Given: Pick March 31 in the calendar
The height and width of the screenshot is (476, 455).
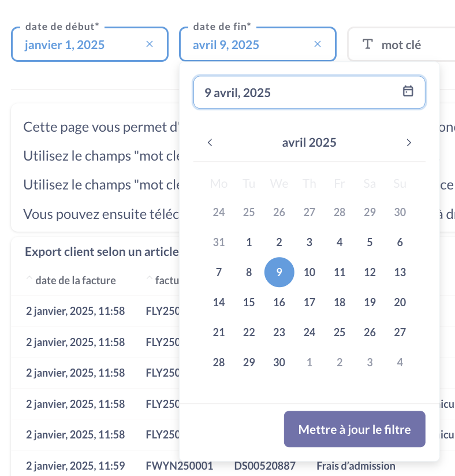Looking at the screenshot, I should [219, 242].
